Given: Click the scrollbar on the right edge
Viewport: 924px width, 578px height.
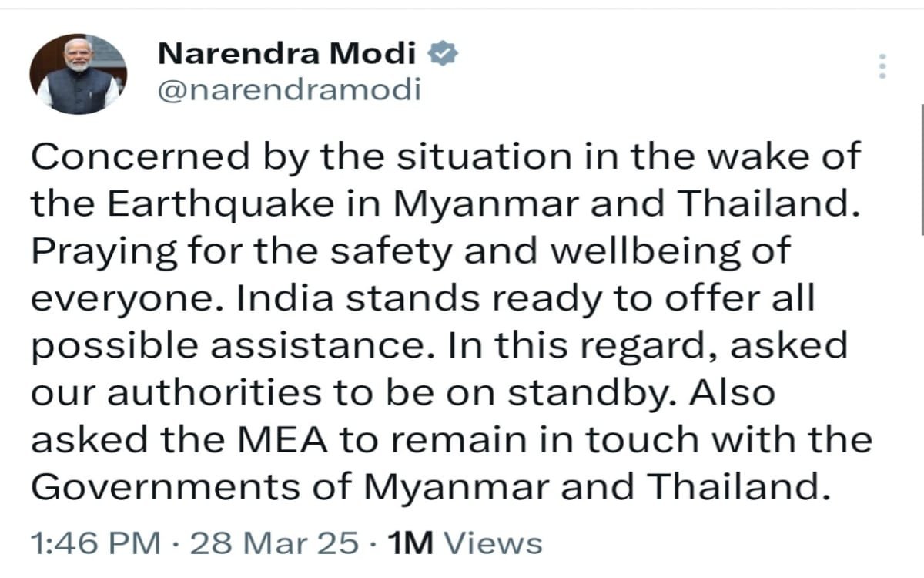Looking at the screenshot, I should pos(921,170).
